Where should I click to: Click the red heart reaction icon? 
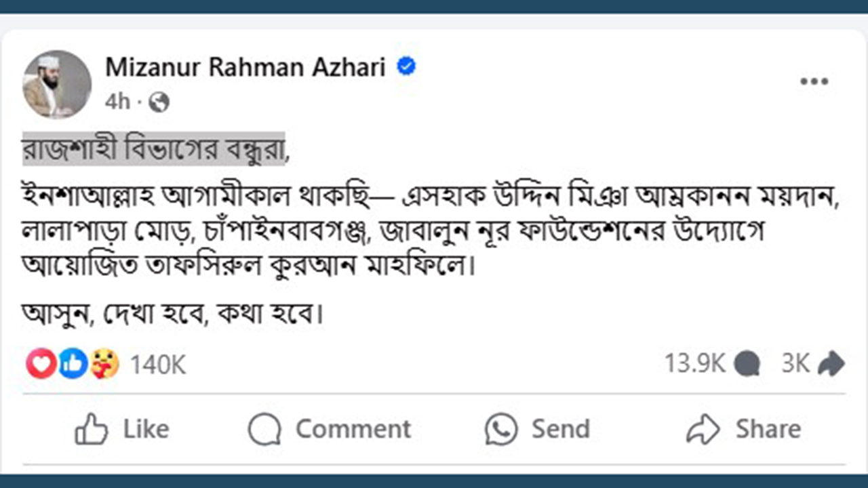pyautogui.click(x=40, y=365)
